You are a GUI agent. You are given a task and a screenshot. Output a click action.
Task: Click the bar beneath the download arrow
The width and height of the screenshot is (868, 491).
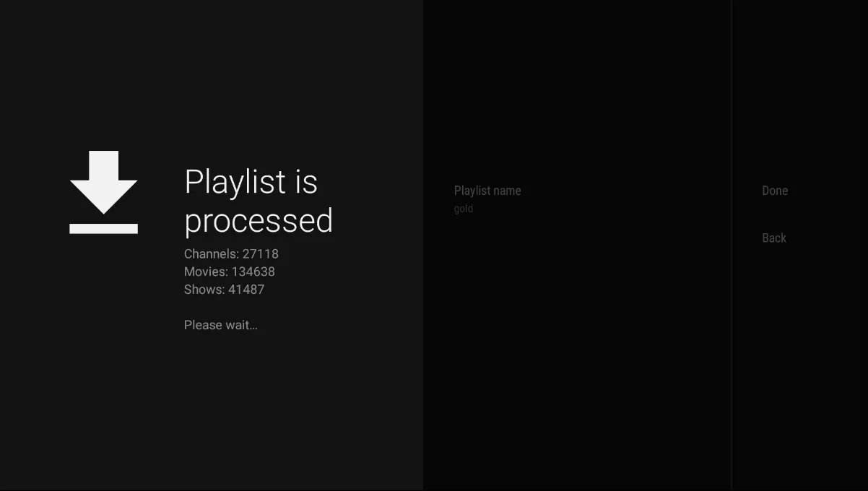(103, 229)
